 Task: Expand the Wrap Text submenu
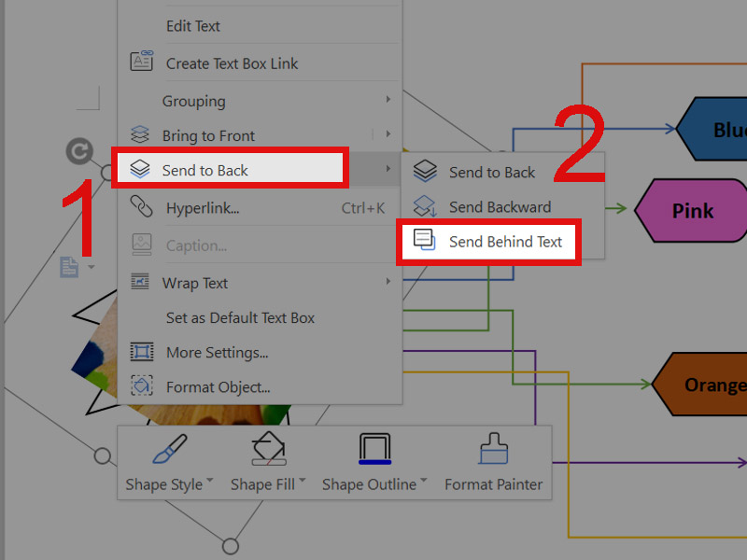388,282
